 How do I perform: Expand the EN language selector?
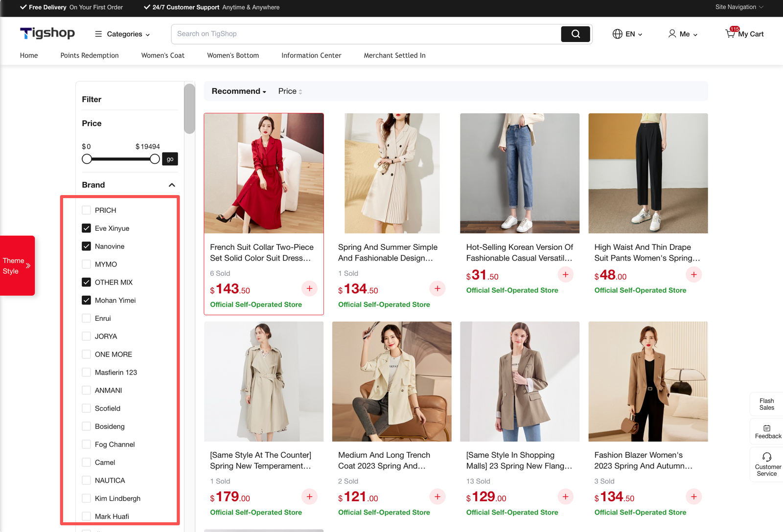click(x=627, y=34)
